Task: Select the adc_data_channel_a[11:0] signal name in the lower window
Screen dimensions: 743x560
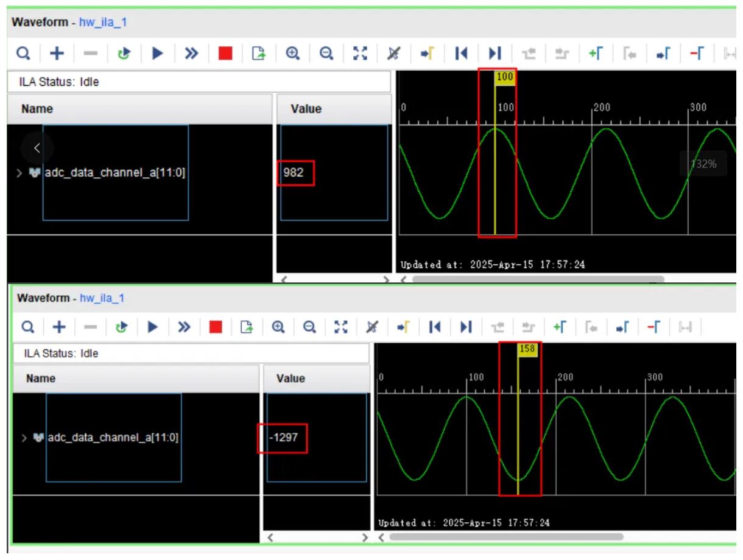Action: click(x=113, y=436)
